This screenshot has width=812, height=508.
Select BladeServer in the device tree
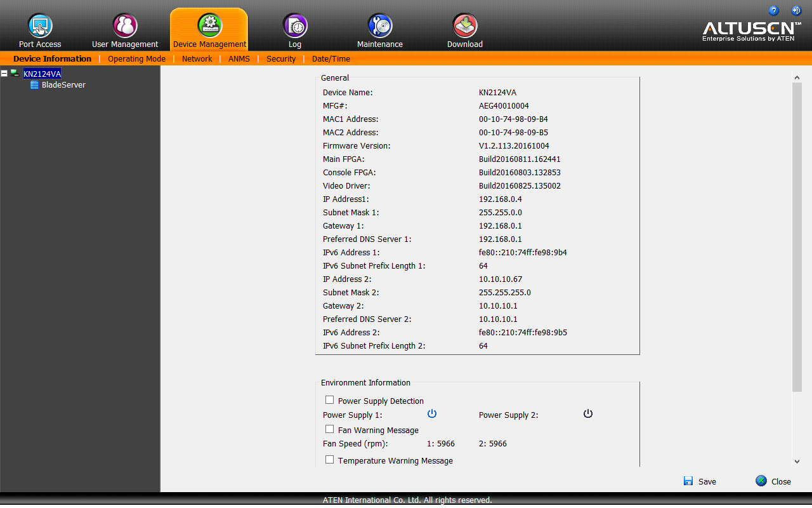(x=63, y=85)
